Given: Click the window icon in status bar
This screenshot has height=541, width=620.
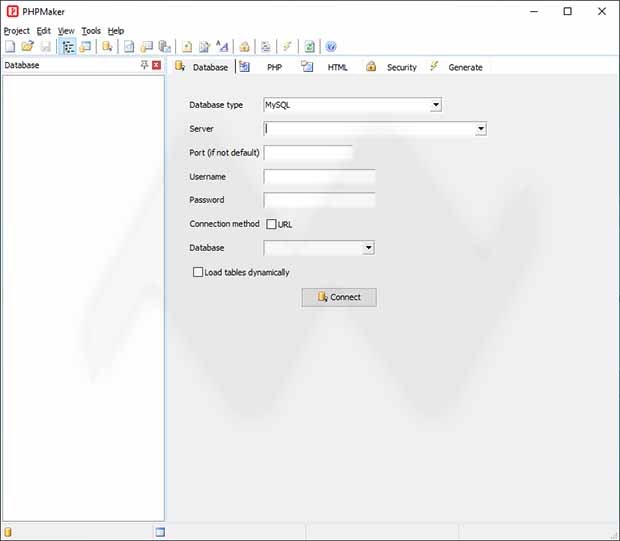Looking at the screenshot, I should click(160, 532).
